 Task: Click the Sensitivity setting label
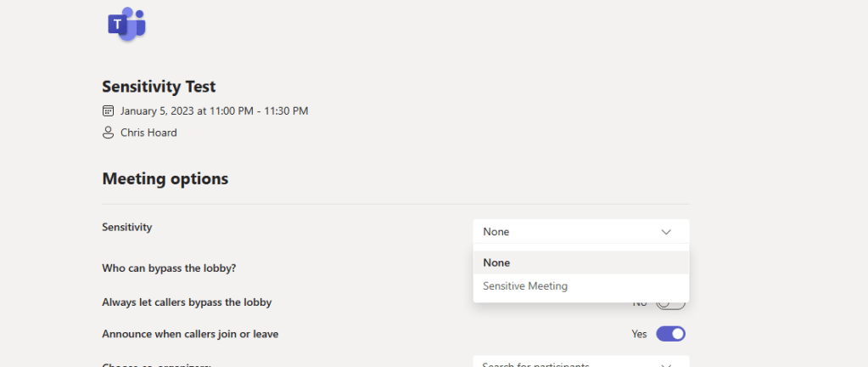(126, 227)
